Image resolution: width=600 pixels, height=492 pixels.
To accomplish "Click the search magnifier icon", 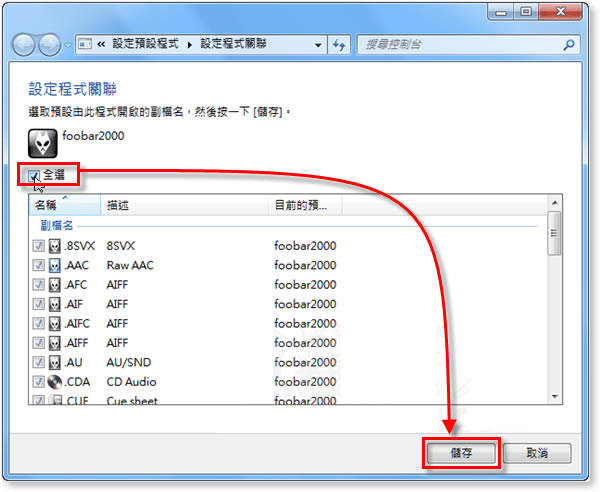I will click(569, 45).
